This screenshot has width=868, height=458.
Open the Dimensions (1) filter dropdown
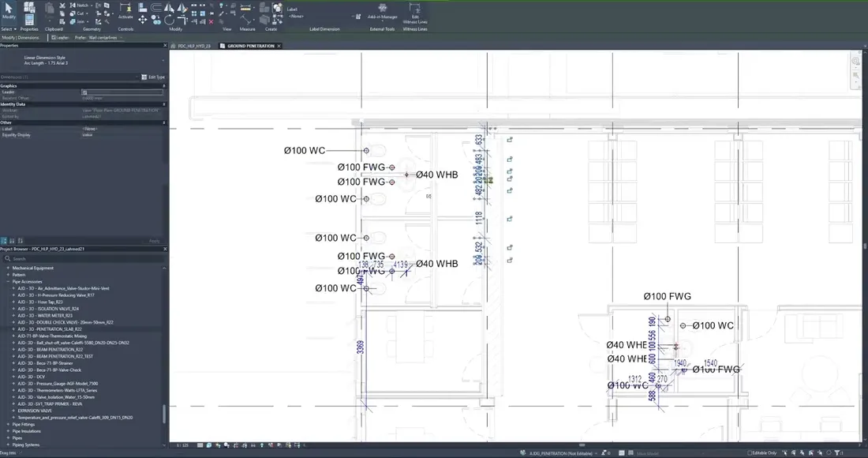pyautogui.click(x=69, y=77)
